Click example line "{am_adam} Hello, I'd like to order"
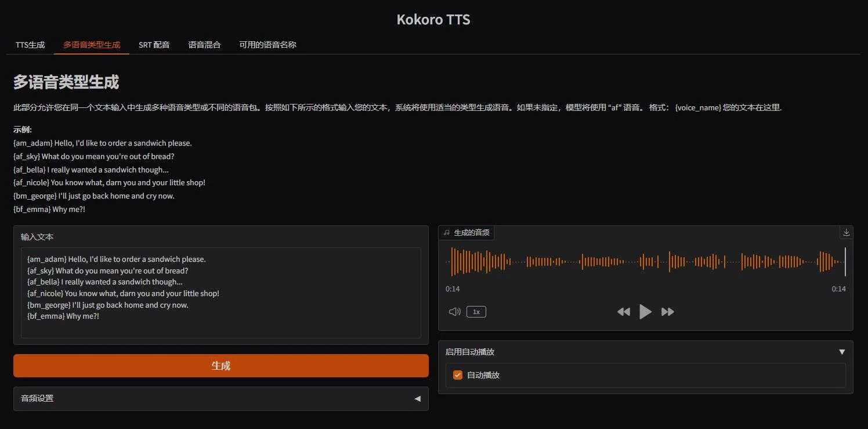The height and width of the screenshot is (429, 868). coord(102,143)
